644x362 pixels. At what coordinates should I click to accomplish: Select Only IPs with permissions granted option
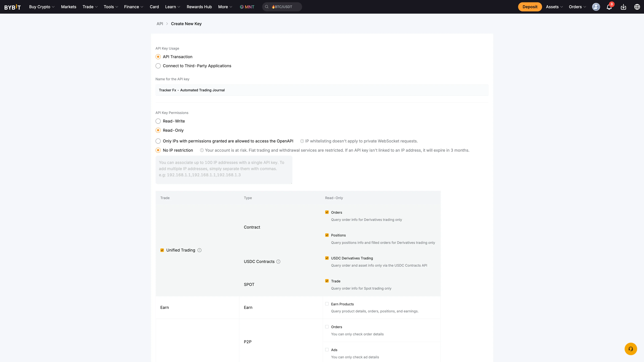tap(158, 141)
